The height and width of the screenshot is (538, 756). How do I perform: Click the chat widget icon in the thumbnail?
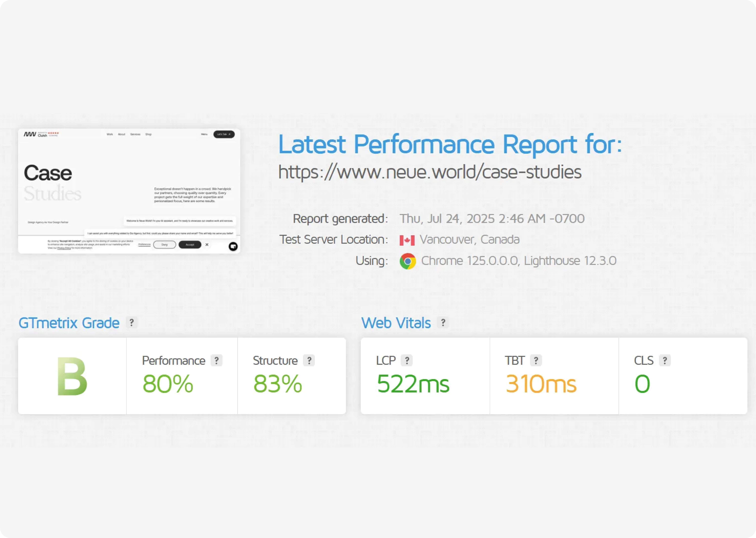(233, 246)
